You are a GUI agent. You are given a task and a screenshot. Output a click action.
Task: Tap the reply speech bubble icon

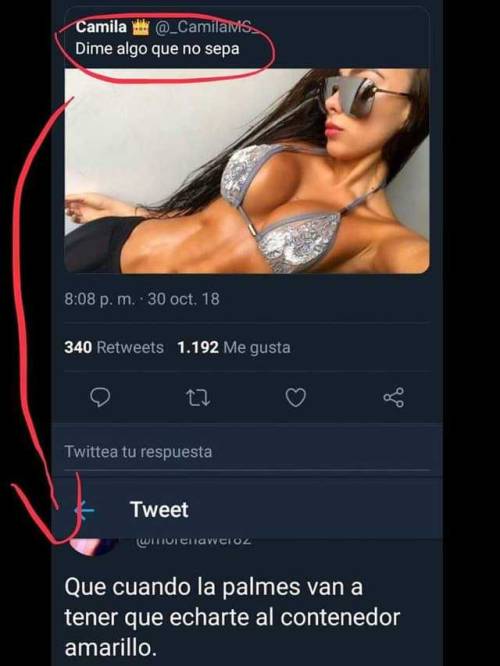(100, 398)
